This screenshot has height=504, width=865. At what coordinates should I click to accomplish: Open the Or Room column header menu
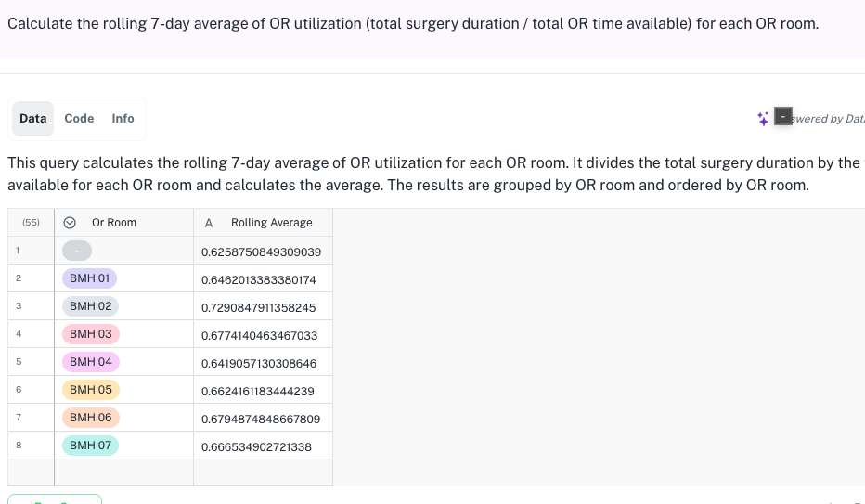pyautogui.click(x=124, y=223)
